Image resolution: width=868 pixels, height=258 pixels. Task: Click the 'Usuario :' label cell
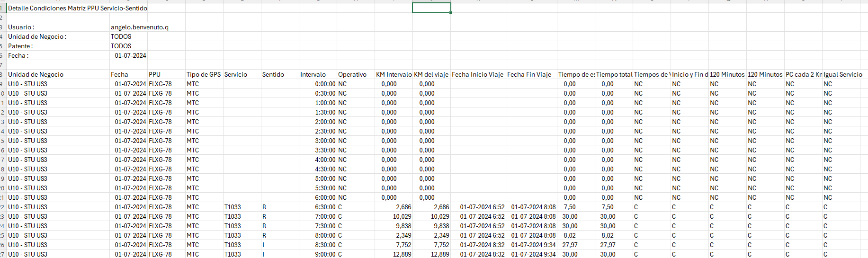point(21,27)
